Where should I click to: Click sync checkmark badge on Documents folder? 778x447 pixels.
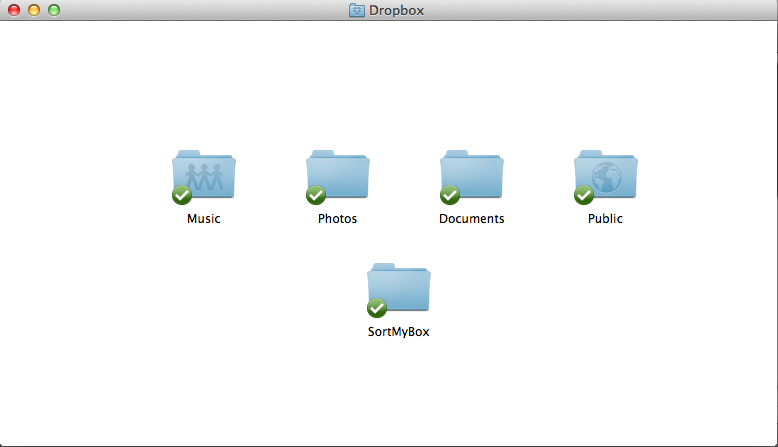pyautogui.click(x=450, y=195)
